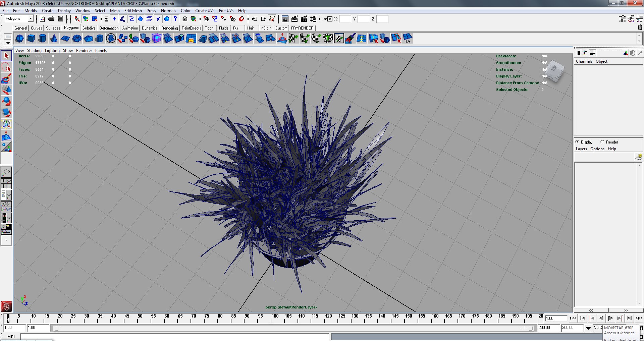This screenshot has width=644, height=341.
Task: Click the polygon cube shelf icon
Action: click(31, 39)
